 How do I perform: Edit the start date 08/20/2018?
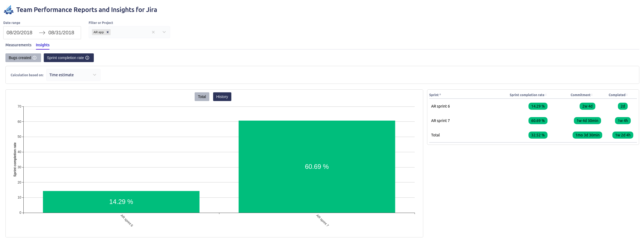(x=20, y=33)
